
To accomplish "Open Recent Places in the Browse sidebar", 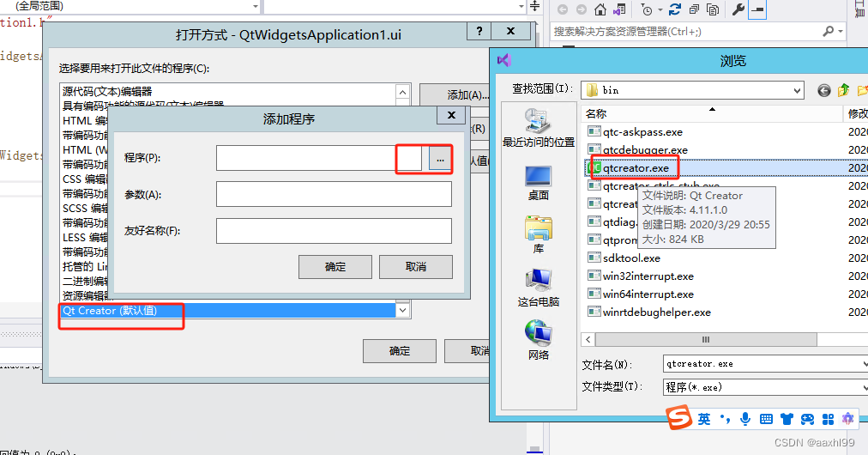I will 538,127.
